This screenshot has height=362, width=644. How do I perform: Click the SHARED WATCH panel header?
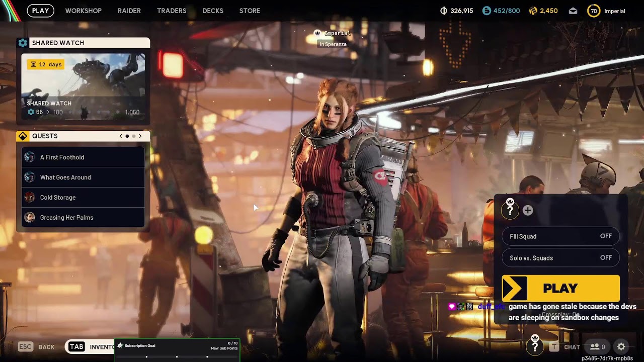pyautogui.click(x=83, y=43)
